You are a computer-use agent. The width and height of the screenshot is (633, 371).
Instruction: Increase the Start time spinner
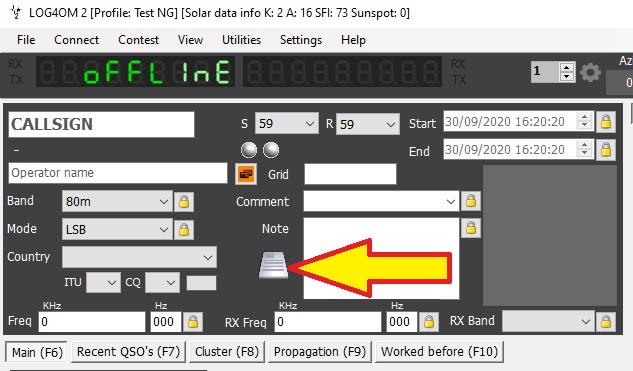(x=584, y=117)
